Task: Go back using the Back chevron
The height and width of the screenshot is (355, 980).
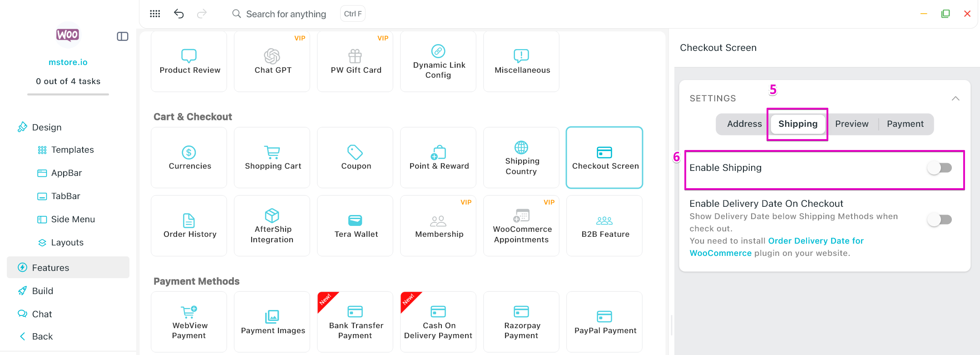Action: tap(23, 336)
